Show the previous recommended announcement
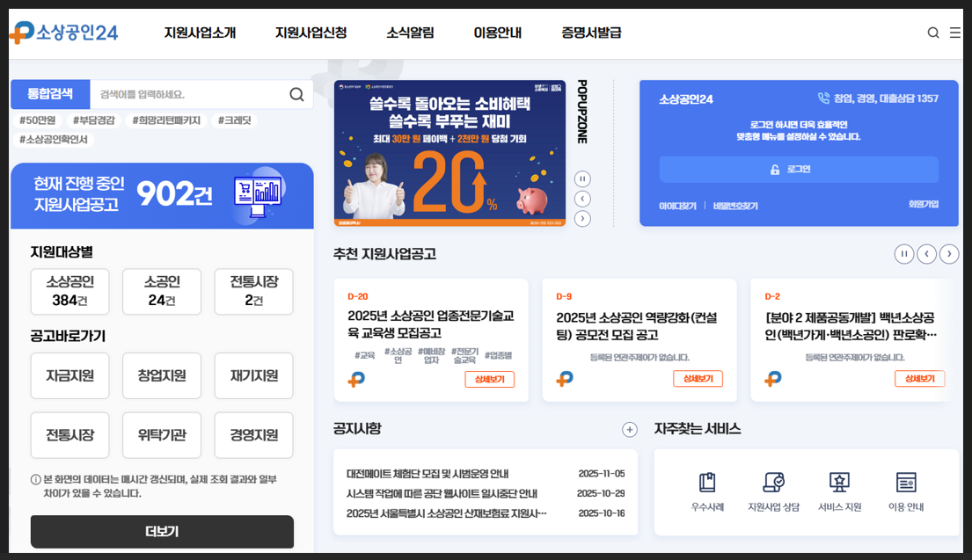 926,253
